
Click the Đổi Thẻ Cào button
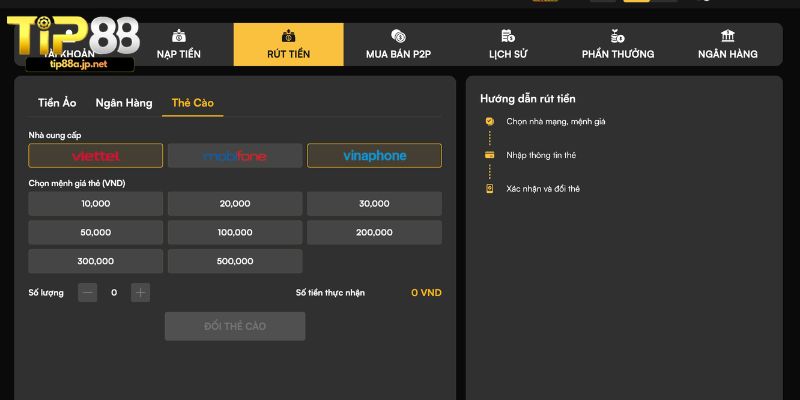[235, 326]
